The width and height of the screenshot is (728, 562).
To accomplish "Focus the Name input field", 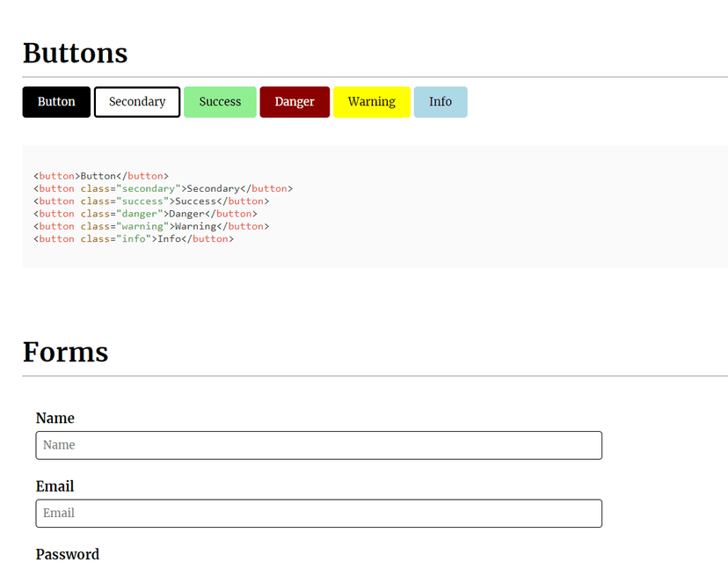I will [x=319, y=445].
